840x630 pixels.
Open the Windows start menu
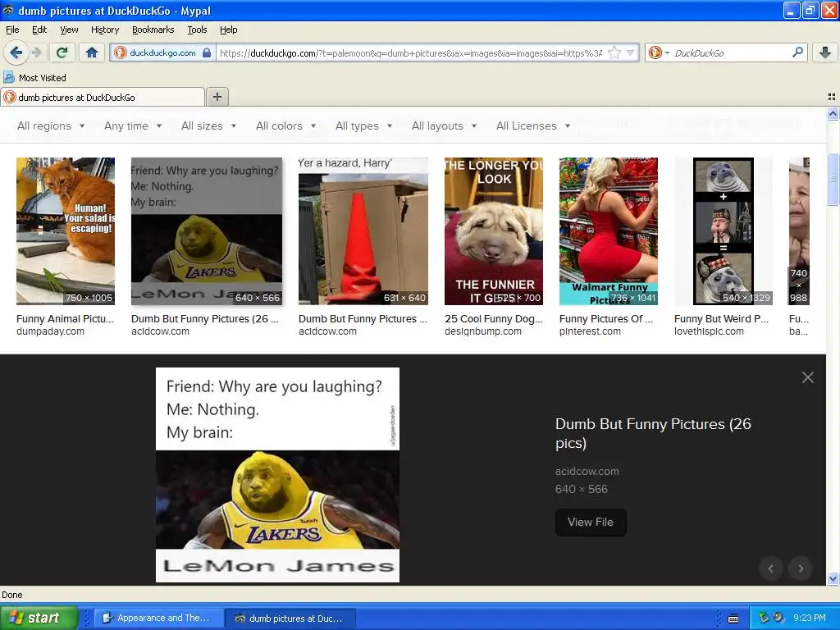(39, 618)
